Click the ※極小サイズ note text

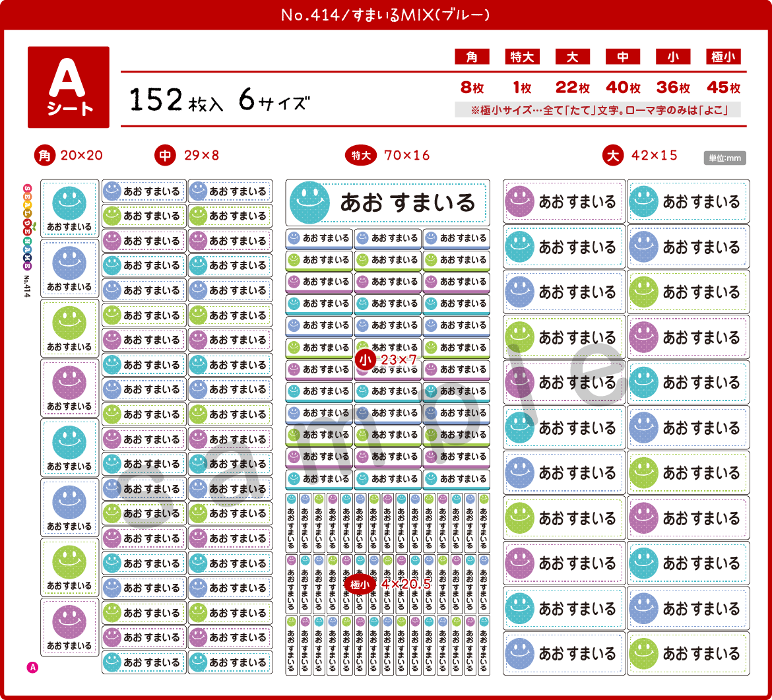(598, 110)
